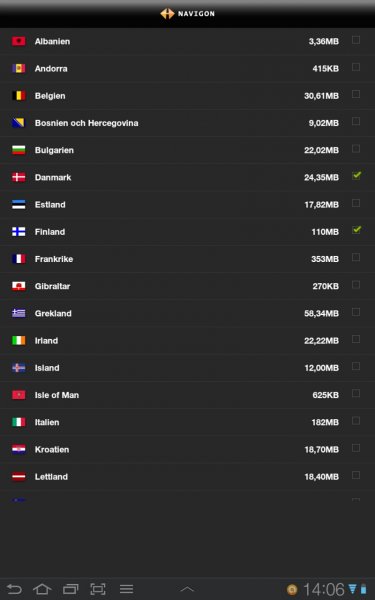Screen dimensions: 375x600
Task: Go to home via house icon
Action: pos(42,589)
